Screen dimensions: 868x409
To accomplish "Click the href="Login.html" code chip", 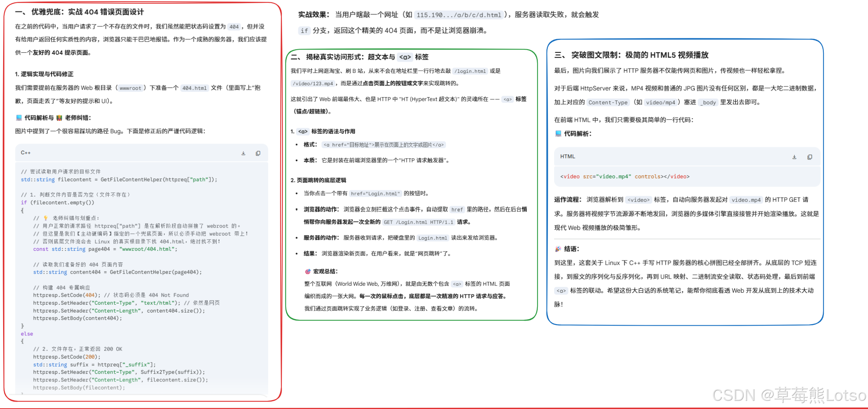I will coord(375,194).
